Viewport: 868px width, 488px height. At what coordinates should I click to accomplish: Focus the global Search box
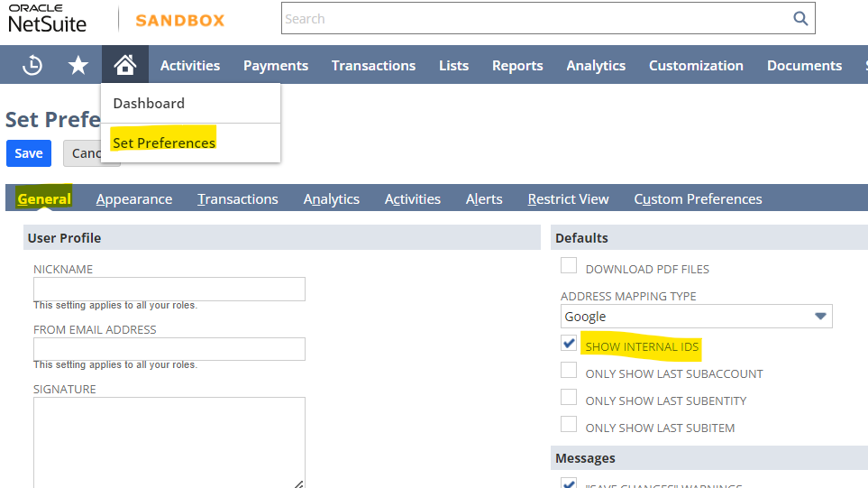point(532,19)
